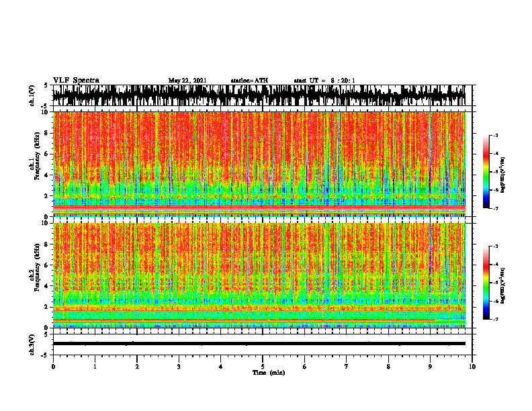This screenshot has width=532, height=411.
Task: Click the ch.2 color bar log(PSD) label
Action: pos(503,285)
